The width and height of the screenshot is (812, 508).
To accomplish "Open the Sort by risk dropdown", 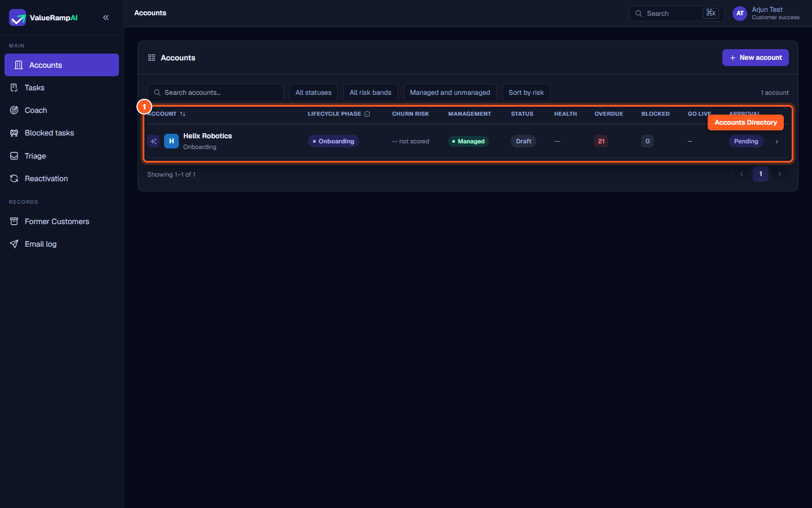I will pyautogui.click(x=526, y=93).
